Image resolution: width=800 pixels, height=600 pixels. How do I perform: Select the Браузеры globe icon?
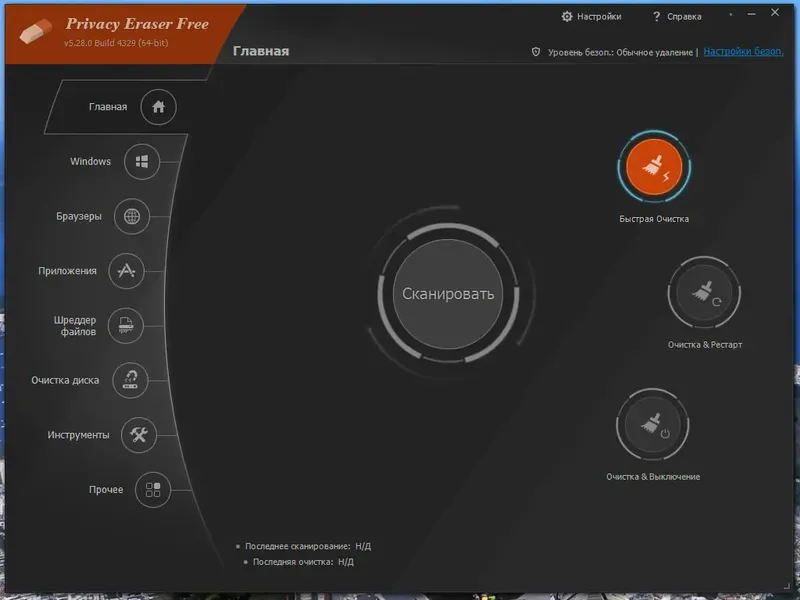pos(132,216)
